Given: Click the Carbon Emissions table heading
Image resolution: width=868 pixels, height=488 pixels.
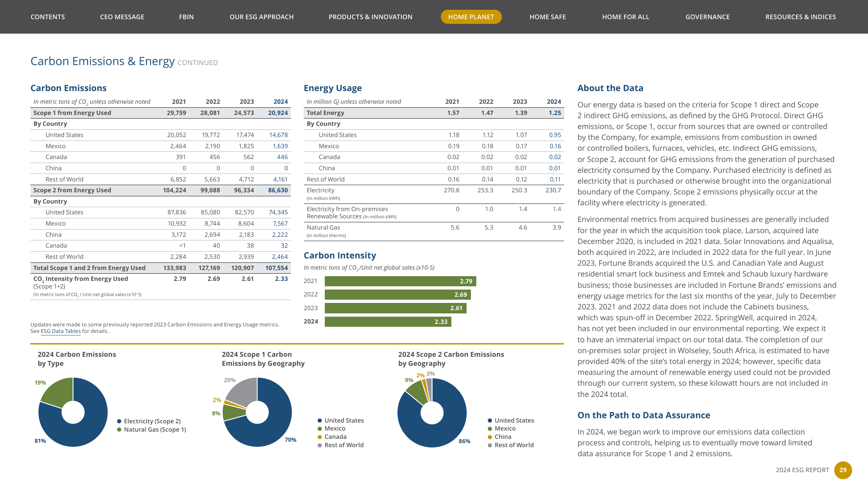Looking at the screenshot, I should coord(68,88).
